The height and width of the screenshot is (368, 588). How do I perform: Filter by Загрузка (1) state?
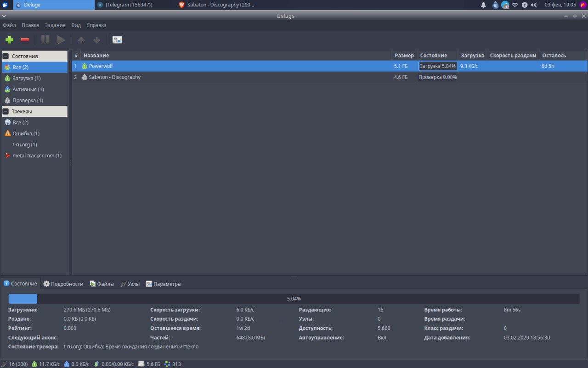point(34,78)
